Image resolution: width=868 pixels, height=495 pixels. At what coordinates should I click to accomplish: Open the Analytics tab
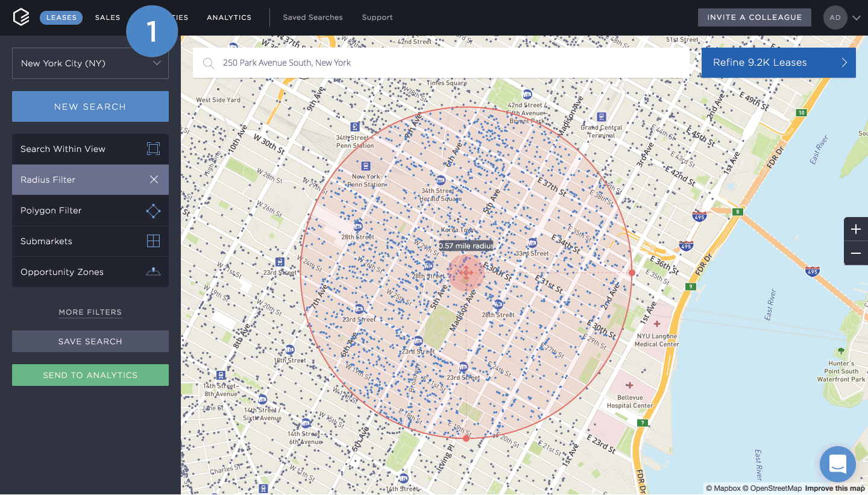pos(229,17)
